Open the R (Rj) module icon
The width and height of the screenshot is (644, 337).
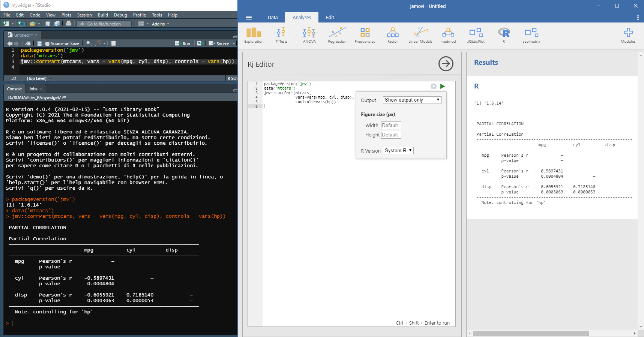click(504, 36)
